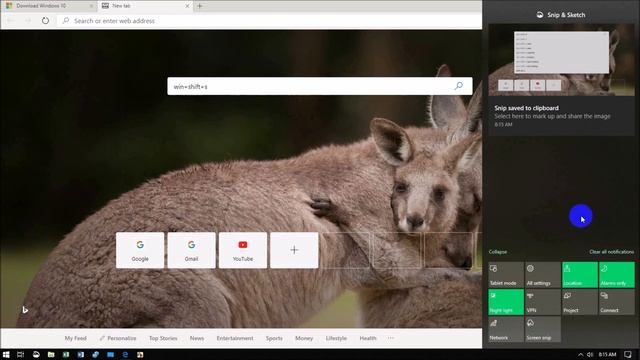Image resolution: width=640 pixels, height=360 pixels.
Task: Select the Top Stories feed tab
Action: tap(163, 338)
